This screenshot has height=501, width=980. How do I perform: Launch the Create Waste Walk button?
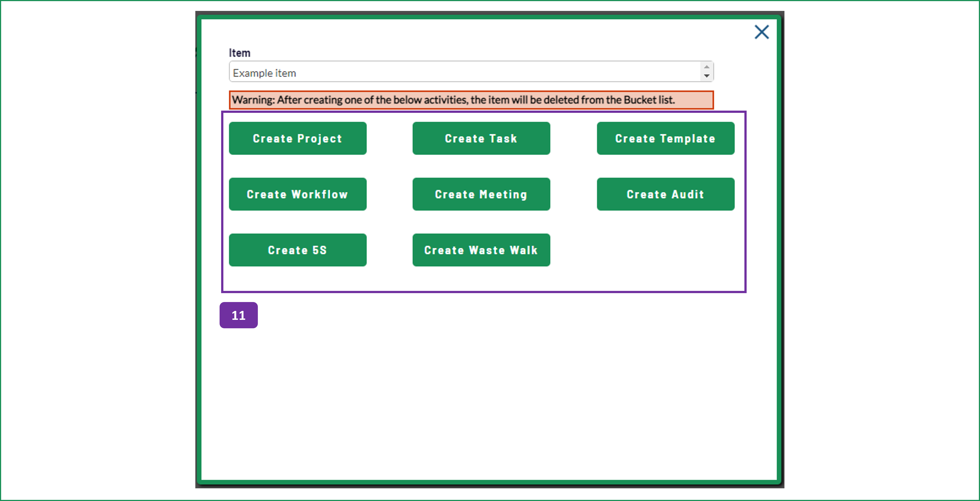pyautogui.click(x=481, y=250)
